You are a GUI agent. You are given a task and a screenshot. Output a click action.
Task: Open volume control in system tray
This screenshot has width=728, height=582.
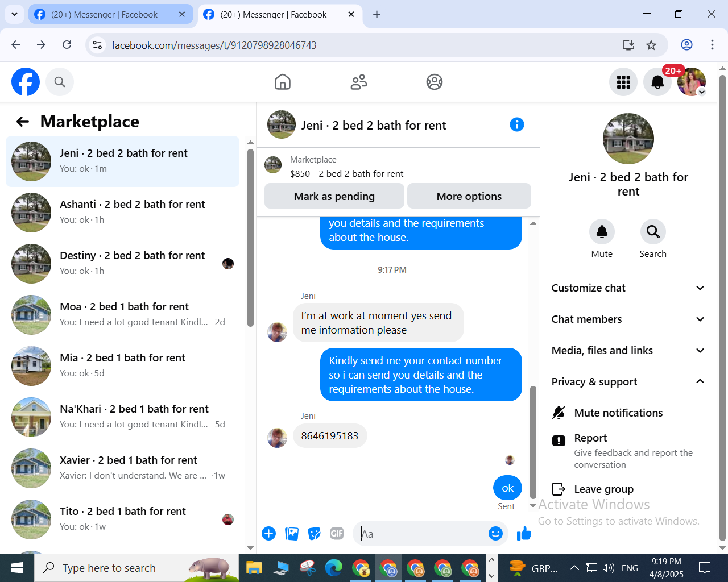(609, 568)
